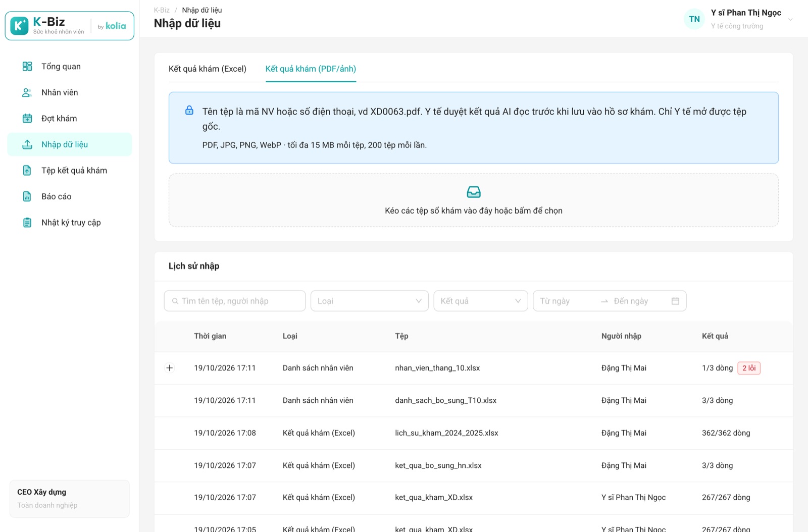Click the CEO Xây dựng company card
808x532 pixels.
(70, 499)
